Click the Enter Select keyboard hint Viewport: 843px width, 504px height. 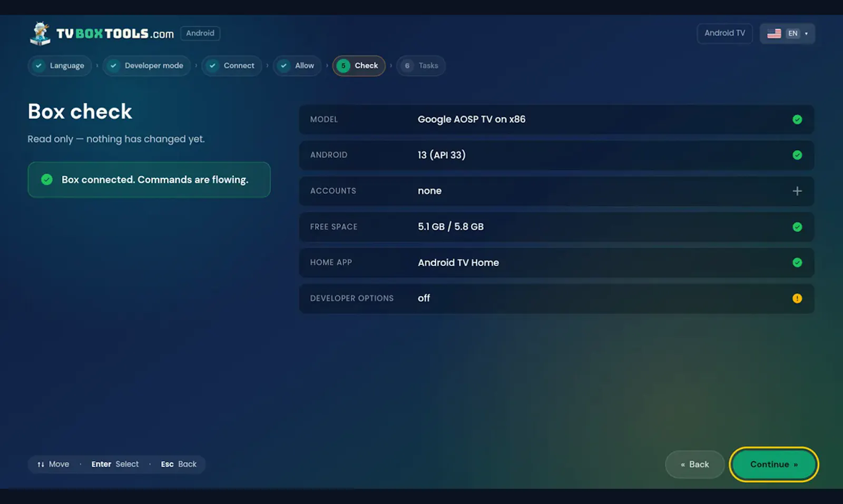pyautogui.click(x=115, y=464)
